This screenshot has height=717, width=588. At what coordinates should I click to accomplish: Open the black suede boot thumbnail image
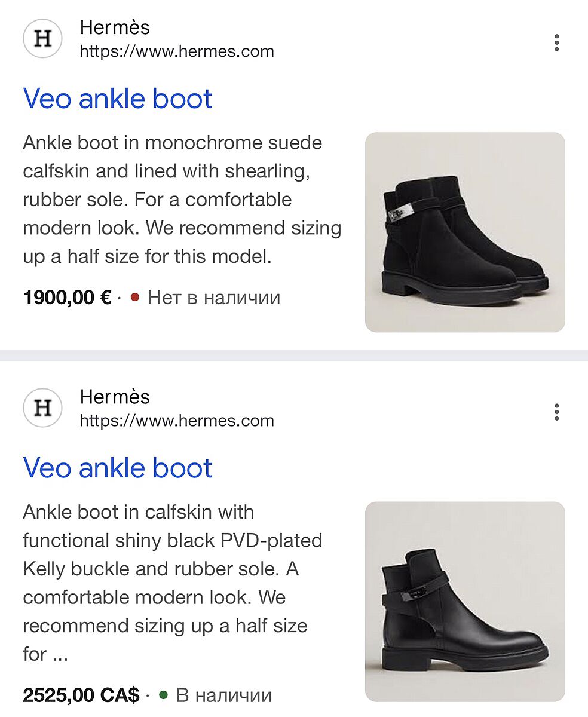pos(465,232)
